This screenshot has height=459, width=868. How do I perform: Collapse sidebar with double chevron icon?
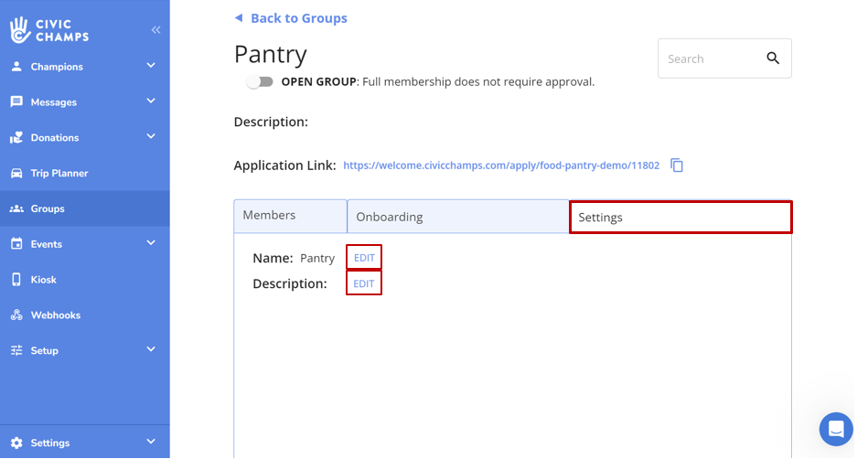tap(155, 30)
